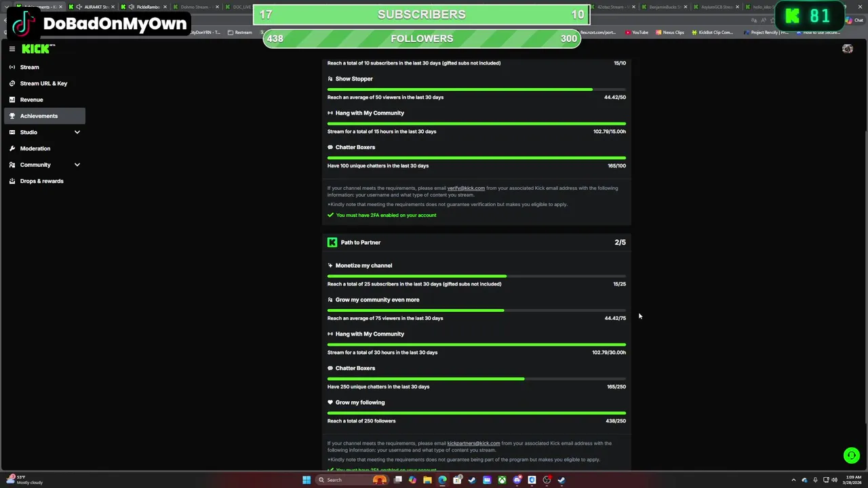Open the Stream page in sidebar
868x488 pixels.
45,67
